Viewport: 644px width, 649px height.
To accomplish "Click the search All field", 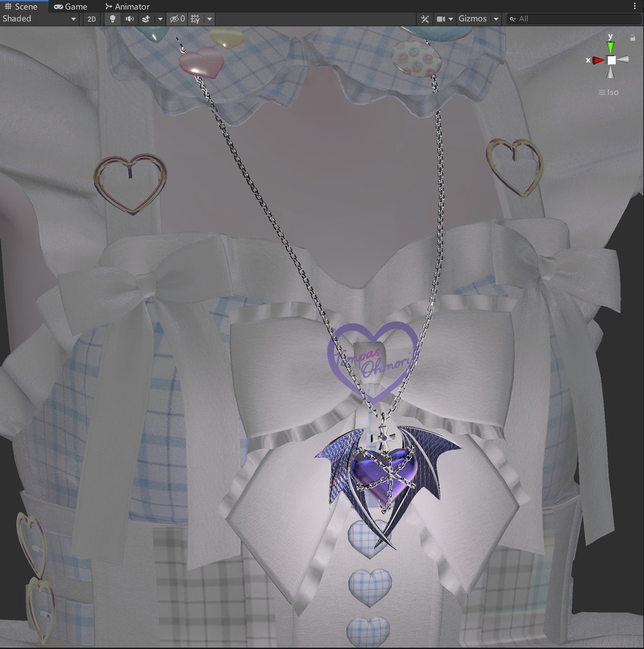I will point(570,19).
